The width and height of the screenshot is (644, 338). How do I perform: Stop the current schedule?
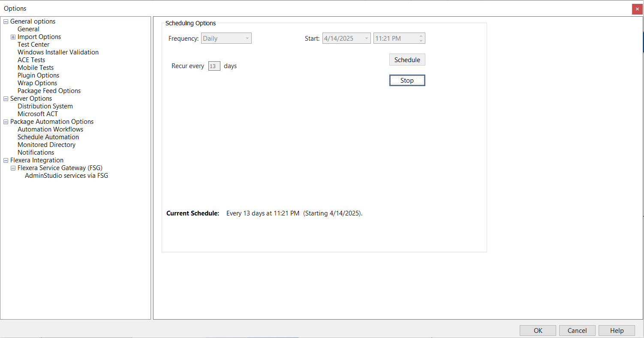pyautogui.click(x=407, y=81)
